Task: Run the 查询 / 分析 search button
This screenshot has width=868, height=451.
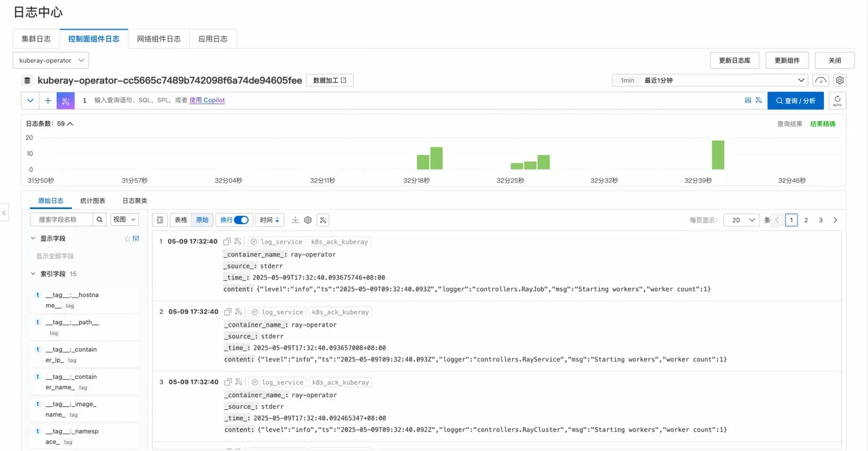Action: click(x=795, y=100)
